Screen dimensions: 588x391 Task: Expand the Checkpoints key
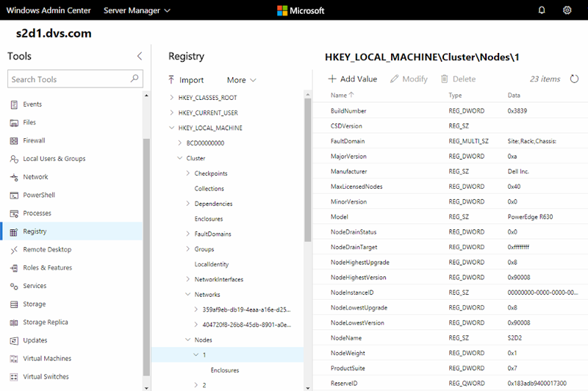click(188, 173)
